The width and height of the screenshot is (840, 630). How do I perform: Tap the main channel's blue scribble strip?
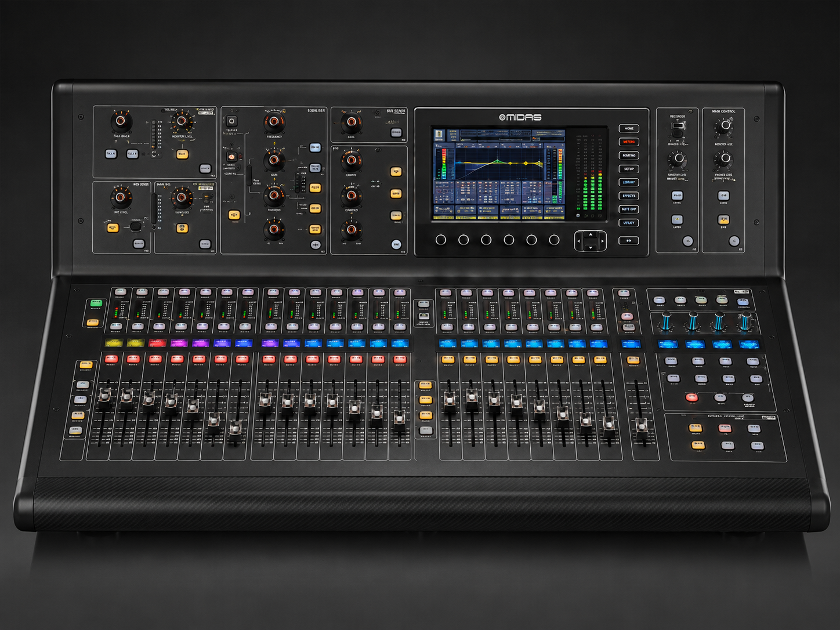[x=631, y=343]
